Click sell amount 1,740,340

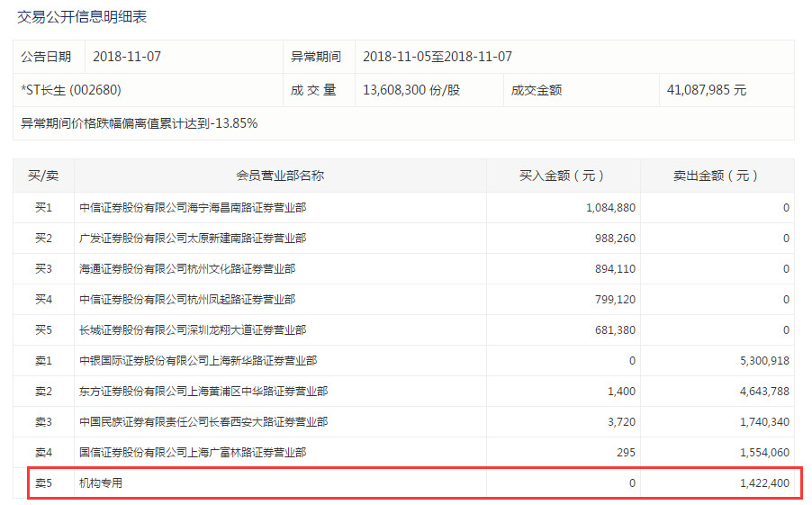pos(764,421)
